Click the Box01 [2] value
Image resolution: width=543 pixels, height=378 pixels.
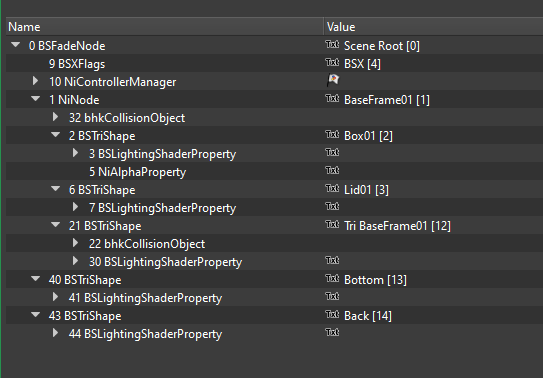[368, 136]
